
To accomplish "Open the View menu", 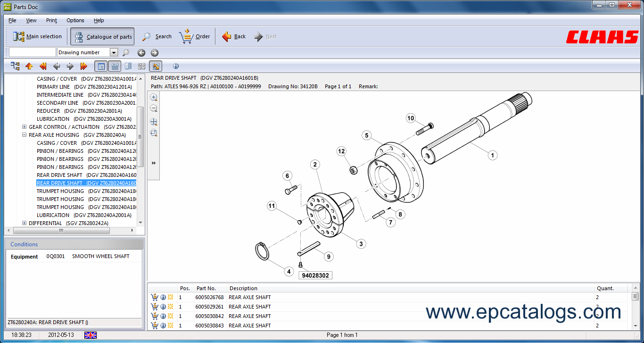I will point(31,20).
